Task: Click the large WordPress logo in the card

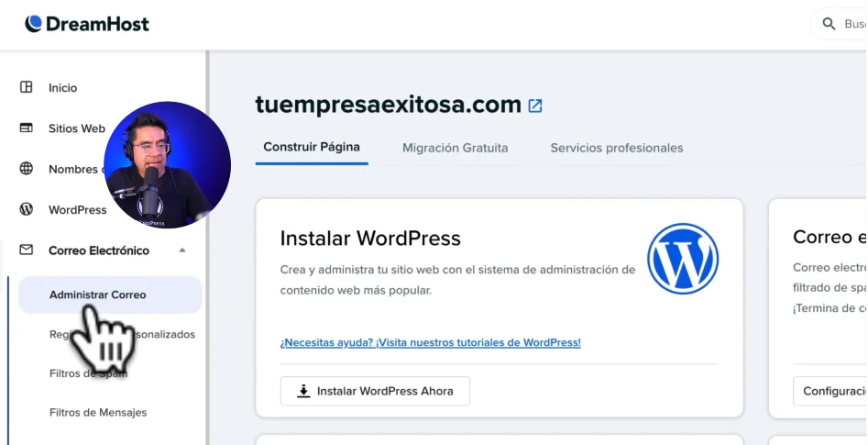Action: [683, 258]
